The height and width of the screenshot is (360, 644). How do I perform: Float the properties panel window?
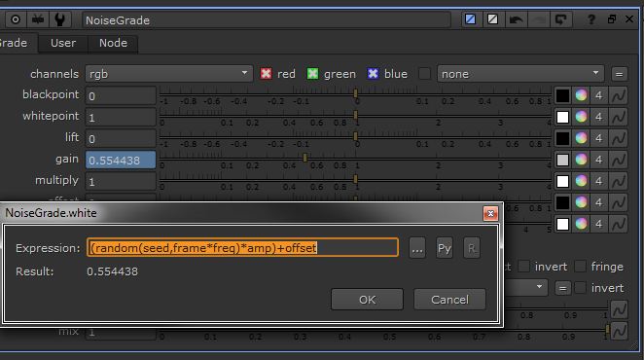[612, 18]
